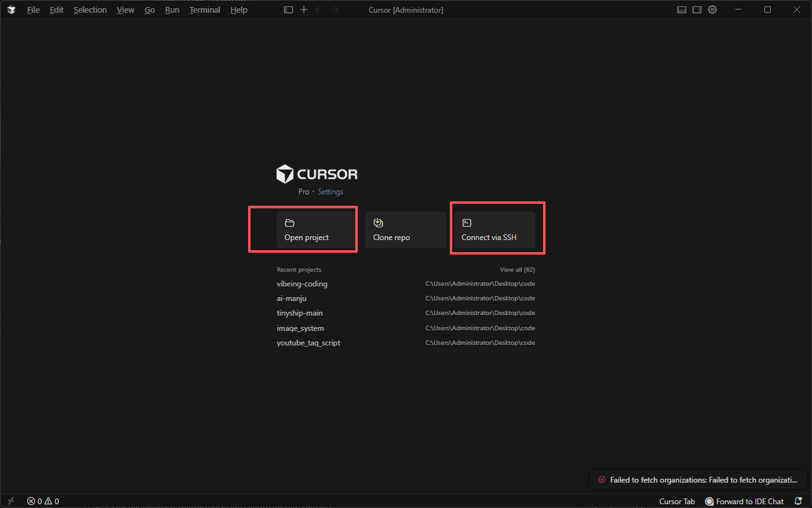812x508 pixels.
Task: Click the error icon on the notification
Action: tap(602, 480)
